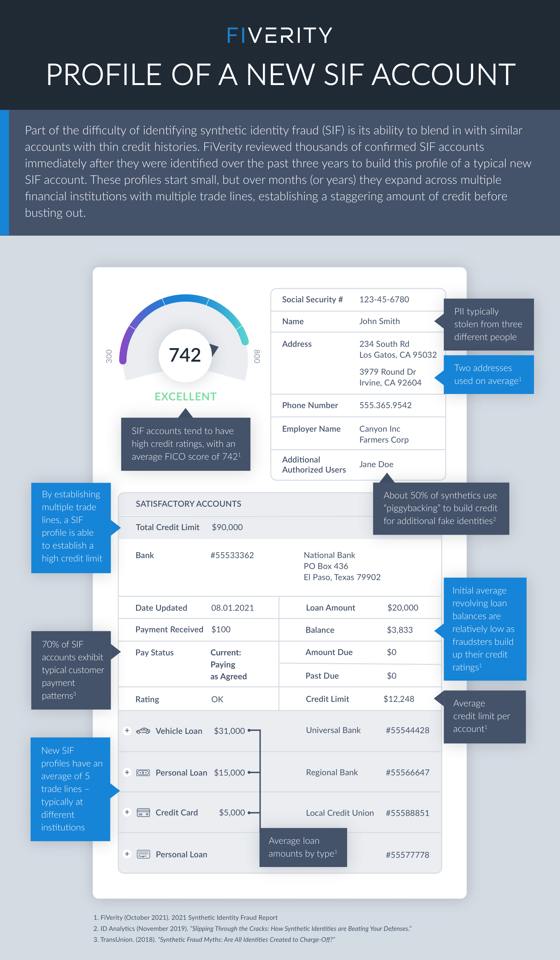Image resolution: width=560 pixels, height=960 pixels.
Task: Click the Pay Status Current: Paying as Agreed
Action: [x=228, y=664]
